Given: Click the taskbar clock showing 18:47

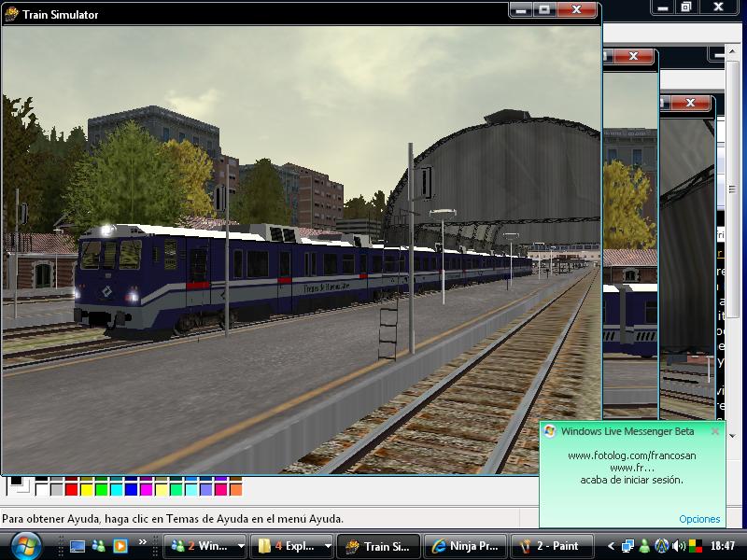Looking at the screenshot, I should (x=722, y=546).
